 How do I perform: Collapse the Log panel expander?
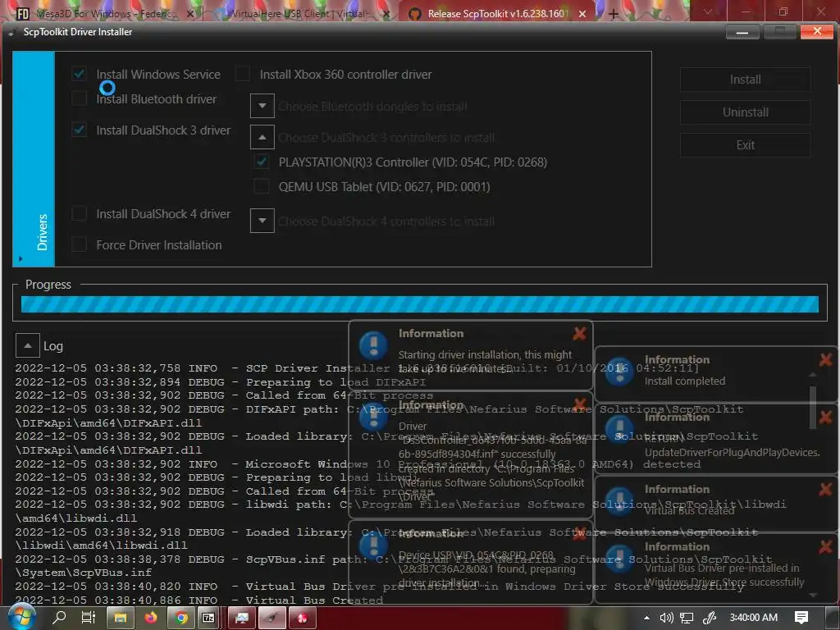click(x=28, y=345)
